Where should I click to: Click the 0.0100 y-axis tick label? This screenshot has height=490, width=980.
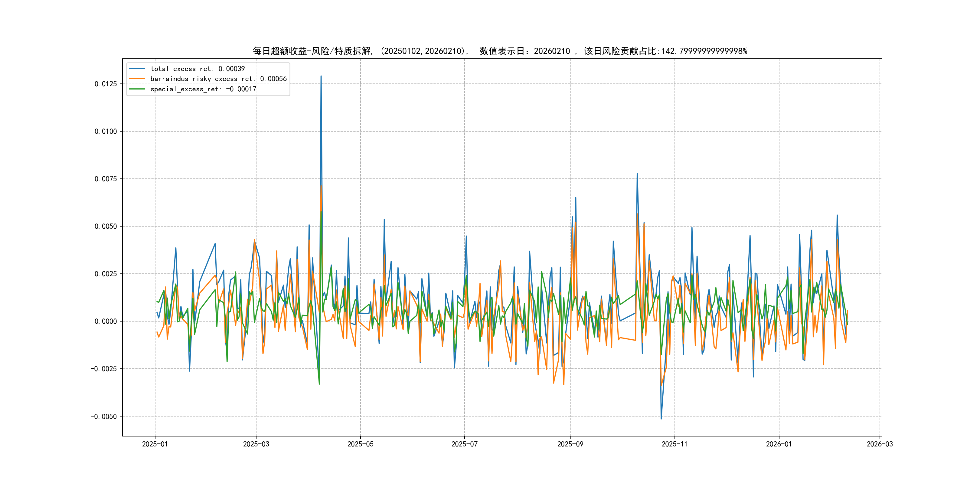[106, 131]
